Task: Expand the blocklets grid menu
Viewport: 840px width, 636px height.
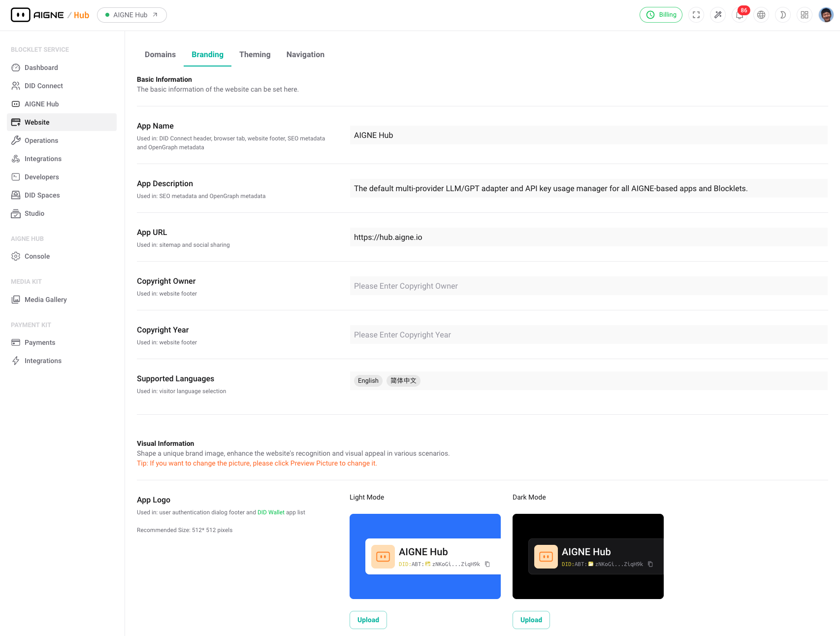Action: 805,15
